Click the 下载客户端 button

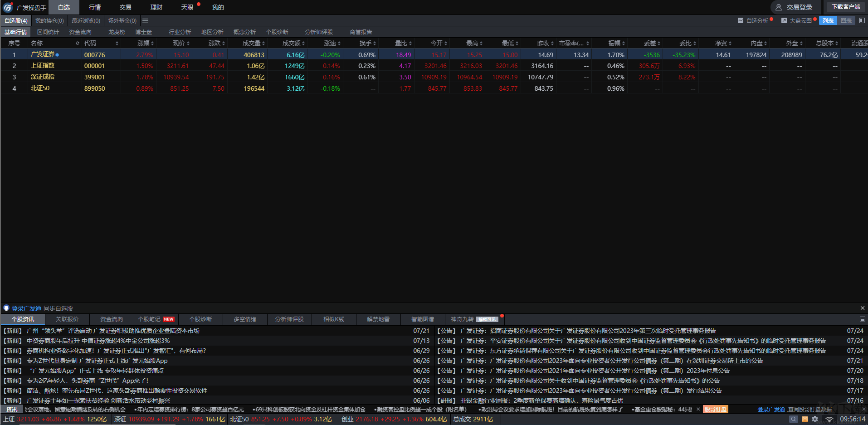click(x=846, y=7)
